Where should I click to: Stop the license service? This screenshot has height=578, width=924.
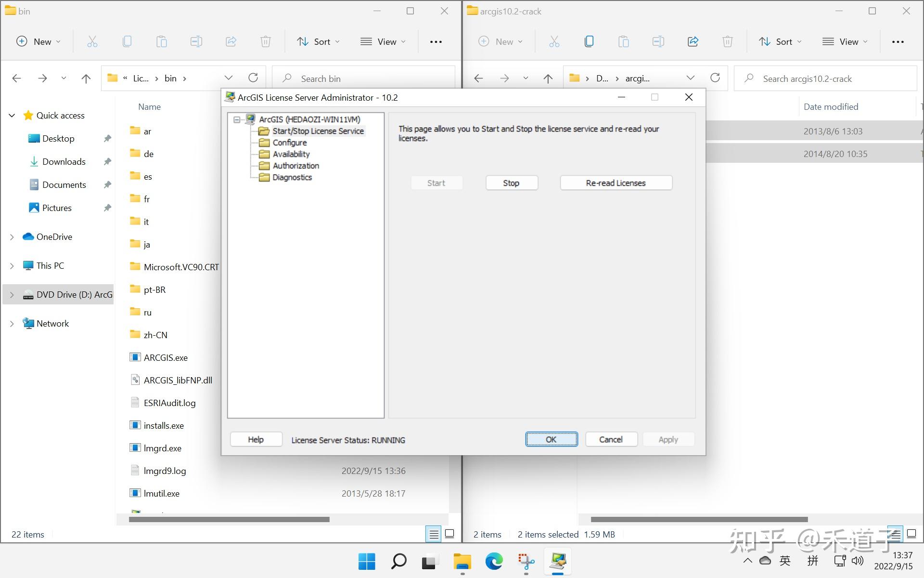512,183
